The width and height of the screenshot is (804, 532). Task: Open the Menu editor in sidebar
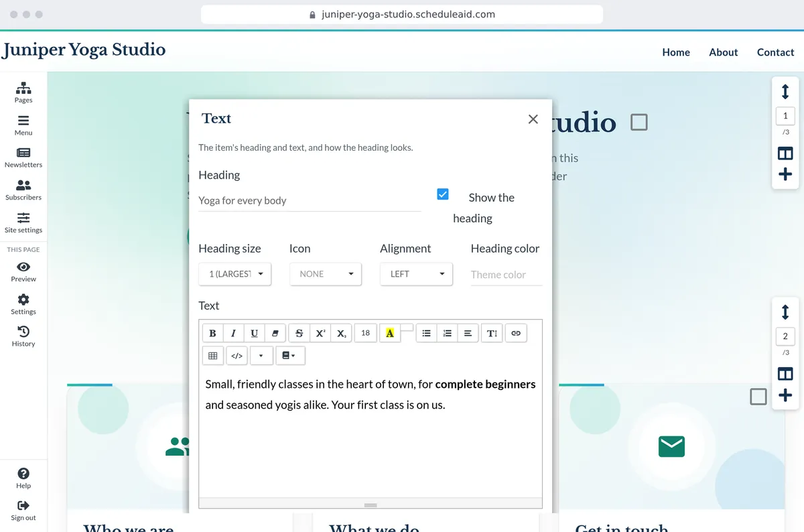pos(23,125)
